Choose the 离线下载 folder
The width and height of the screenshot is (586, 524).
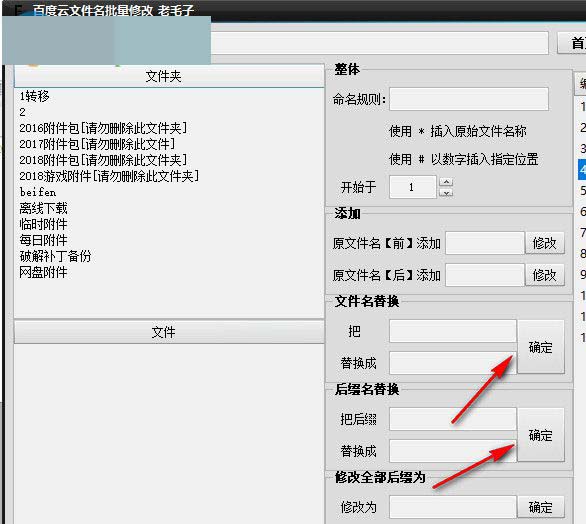pyautogui.click(x=43, y=208)
